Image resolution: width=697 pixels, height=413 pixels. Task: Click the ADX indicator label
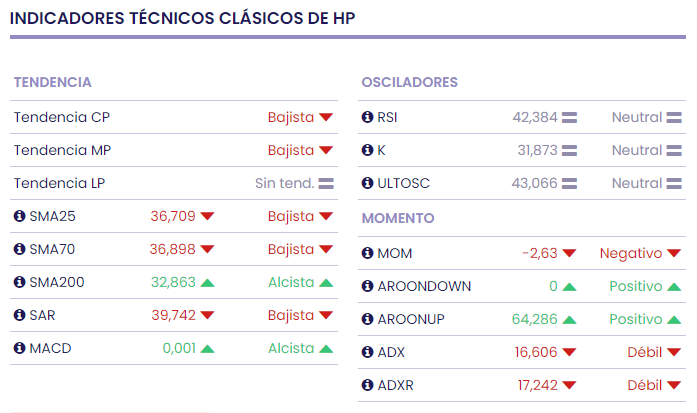point(392,352)
